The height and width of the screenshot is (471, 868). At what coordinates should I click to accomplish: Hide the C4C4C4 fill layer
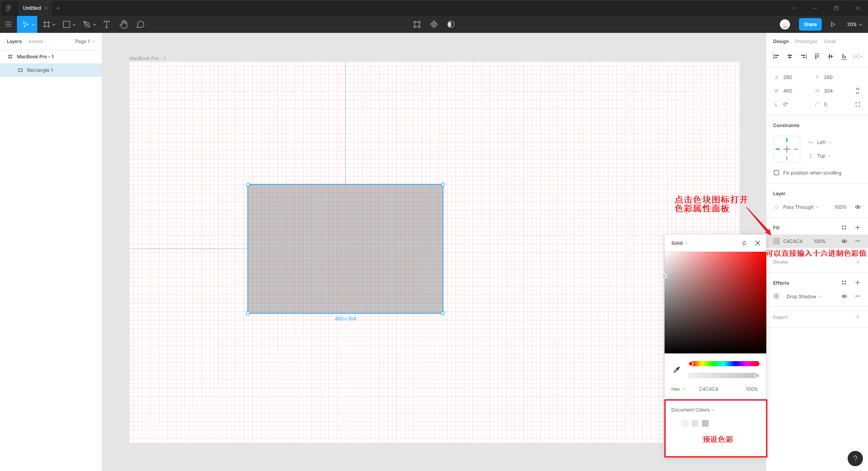844,241
